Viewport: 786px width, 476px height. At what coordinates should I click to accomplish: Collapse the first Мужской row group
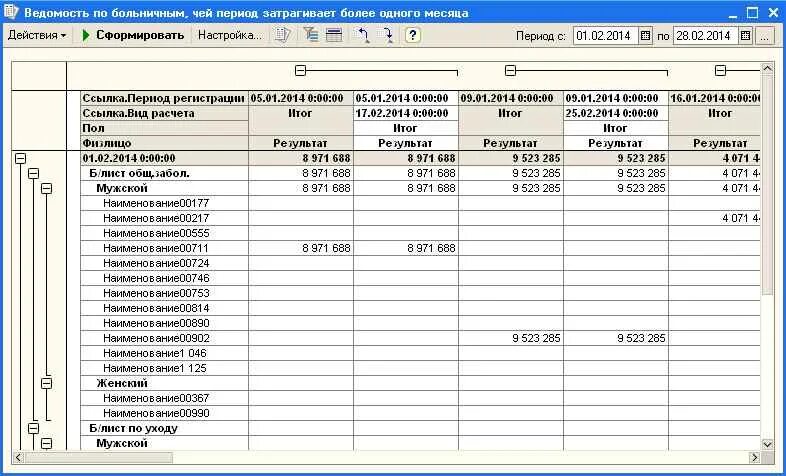coord(47,188)
